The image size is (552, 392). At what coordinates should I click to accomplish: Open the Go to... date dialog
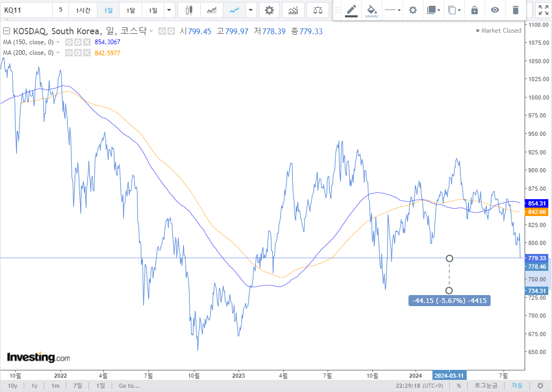coord(129,386)
